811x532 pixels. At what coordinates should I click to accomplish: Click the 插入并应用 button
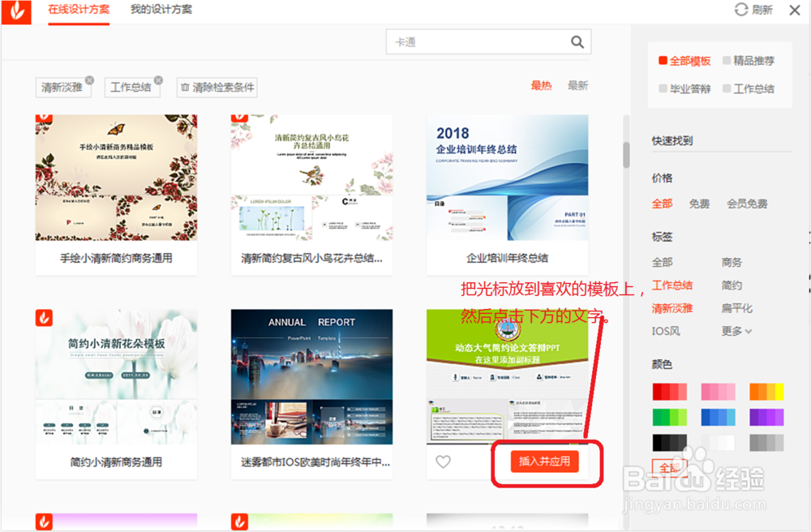[x=547, y=462]
